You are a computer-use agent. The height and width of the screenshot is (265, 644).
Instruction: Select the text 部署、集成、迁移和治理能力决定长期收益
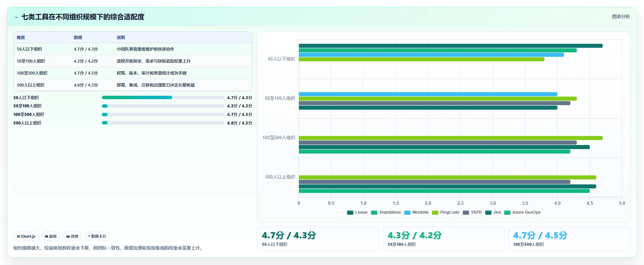point(155,85)
